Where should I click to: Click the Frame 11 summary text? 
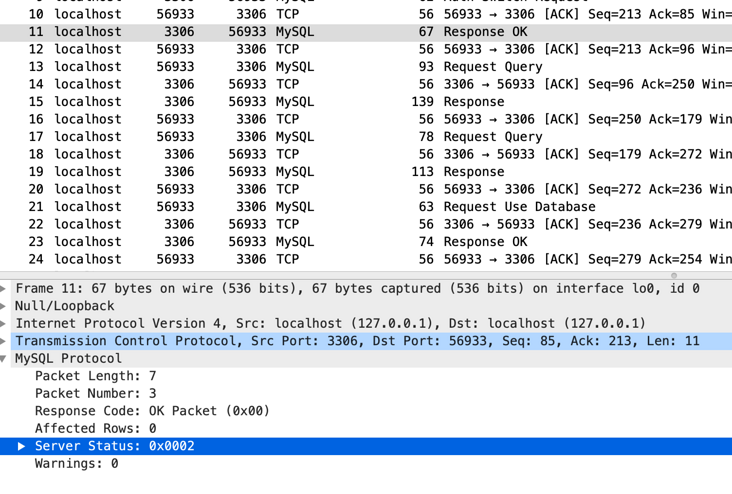(x=358, y=289)
